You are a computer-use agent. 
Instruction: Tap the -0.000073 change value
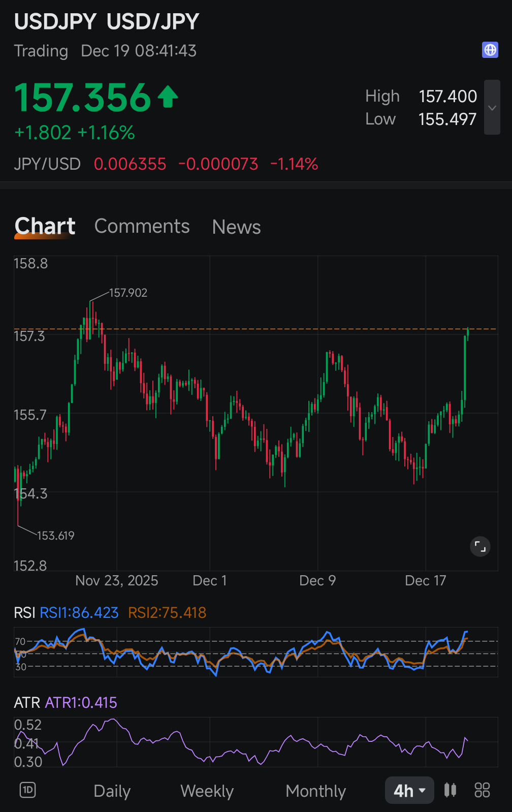point(218,164)
